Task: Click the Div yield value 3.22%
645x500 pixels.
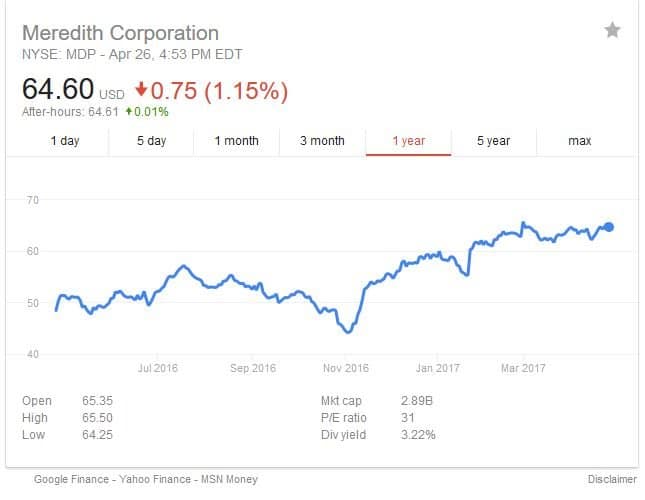Action: [420, 435]
